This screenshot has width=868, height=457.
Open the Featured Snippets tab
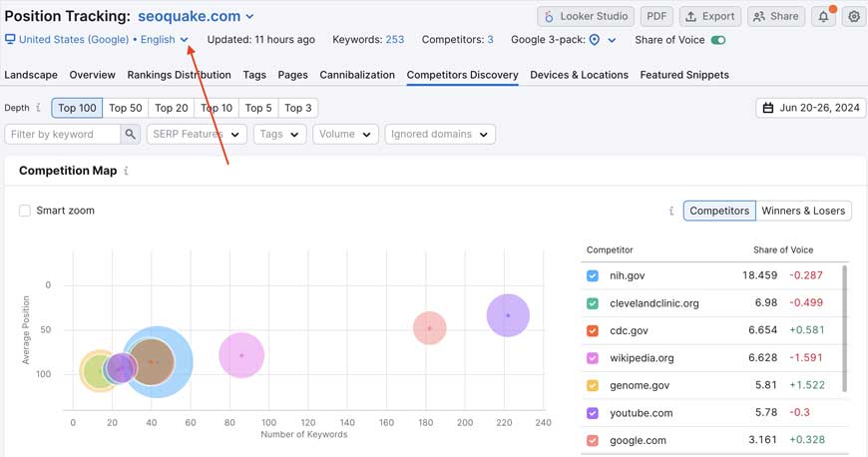[684, 75]
